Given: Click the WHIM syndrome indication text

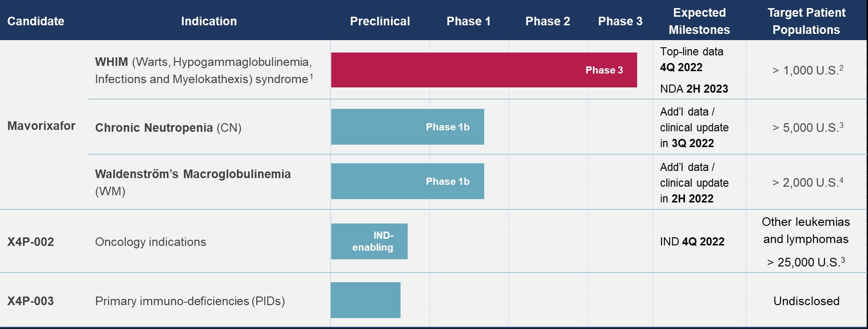Looking at the screenshot, I should pos(204,70).
